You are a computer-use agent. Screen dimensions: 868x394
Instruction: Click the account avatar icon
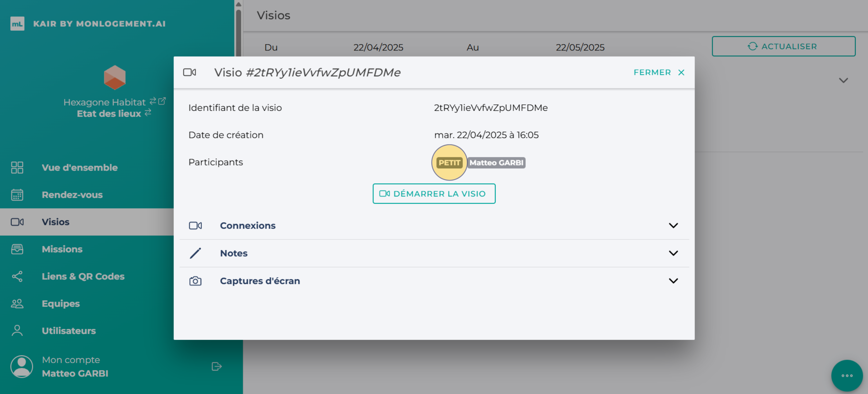pos(22,366)
